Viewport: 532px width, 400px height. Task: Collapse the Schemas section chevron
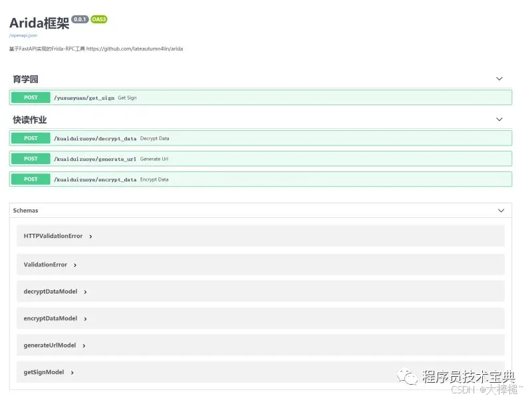click(x=501, y=211)
